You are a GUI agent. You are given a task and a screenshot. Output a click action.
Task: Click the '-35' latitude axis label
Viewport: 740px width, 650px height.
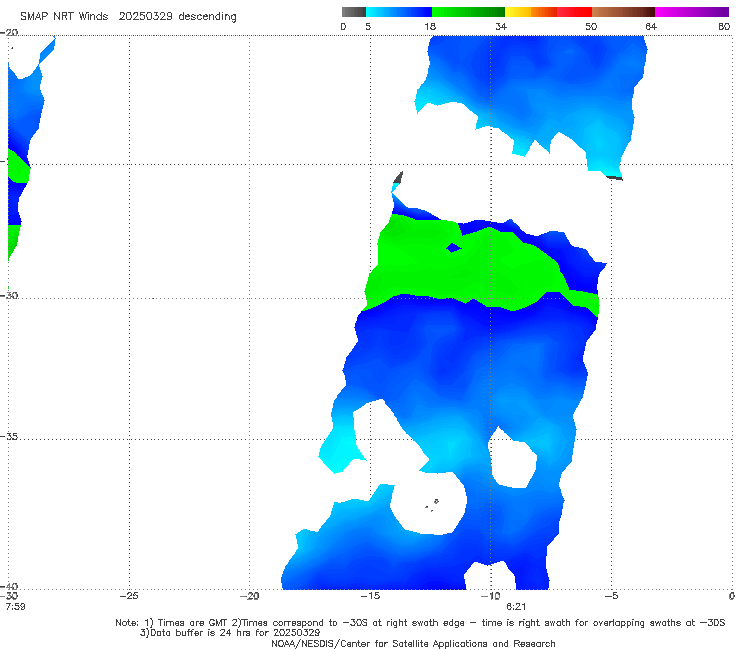point(8,437)
